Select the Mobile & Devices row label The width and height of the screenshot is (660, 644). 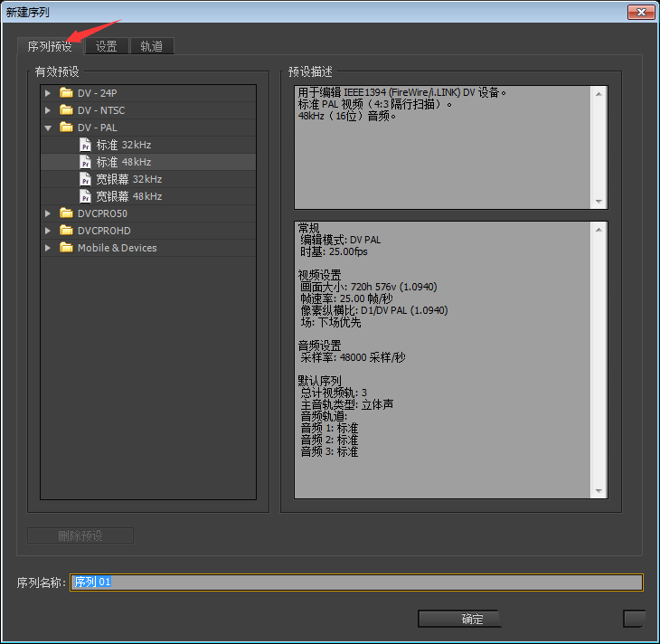(117, 248)
